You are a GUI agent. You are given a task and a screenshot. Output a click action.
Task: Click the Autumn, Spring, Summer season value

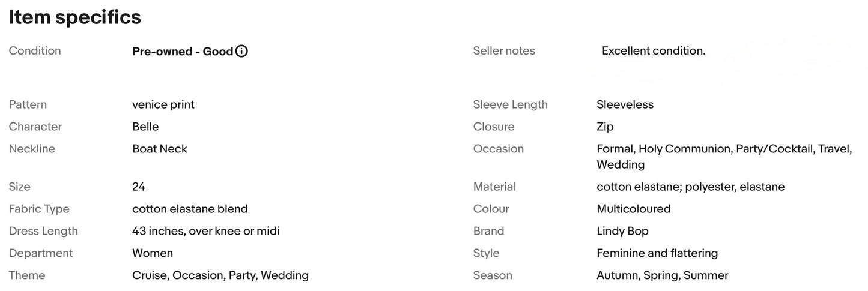[663, 275]
